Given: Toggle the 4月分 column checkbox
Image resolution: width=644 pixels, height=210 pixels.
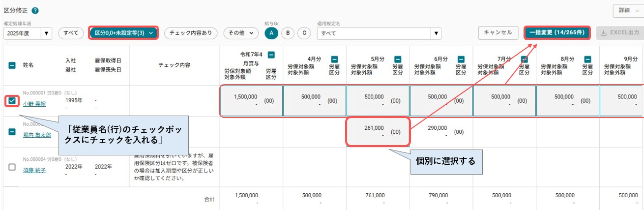Looking at the screenshot, I should (335, 59).
